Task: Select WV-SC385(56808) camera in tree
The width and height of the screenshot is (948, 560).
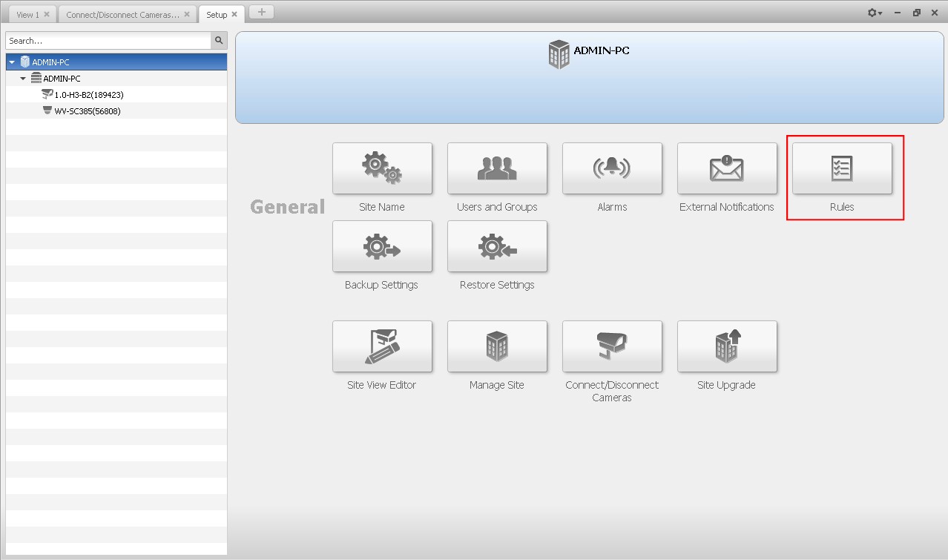Action: (x=116, y=111)
